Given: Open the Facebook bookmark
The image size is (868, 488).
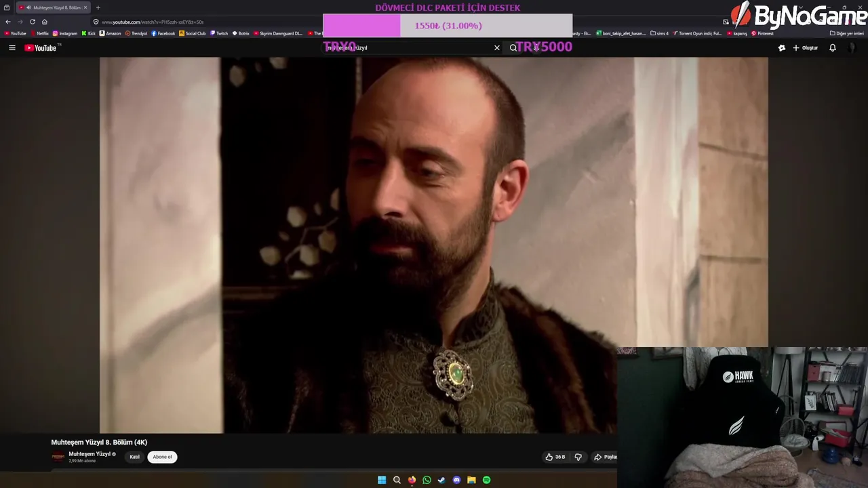Looking at the screenshot, I should [x=163, y=33].
